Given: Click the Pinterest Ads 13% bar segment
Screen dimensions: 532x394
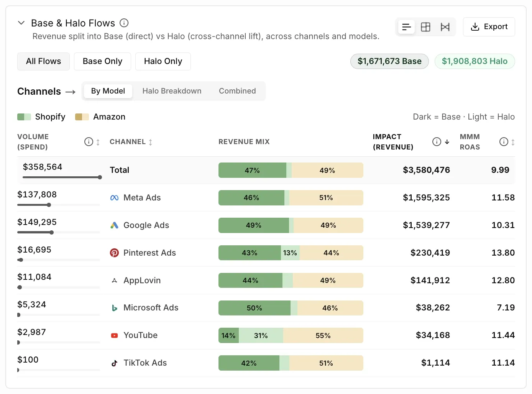Looking at the screenshot, I should (290, 253).
